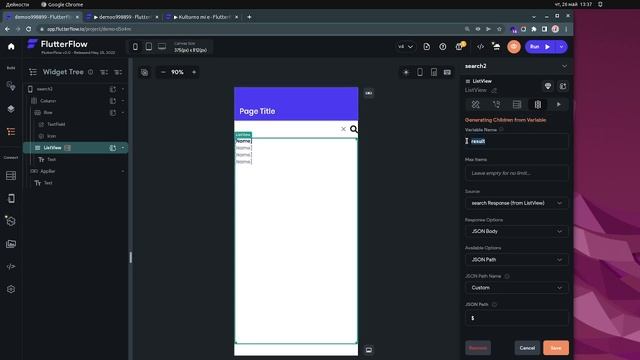The width and height of the screenshot is (640, 360).
Task: Click the canvas copy layers icon
Action: 144,72
